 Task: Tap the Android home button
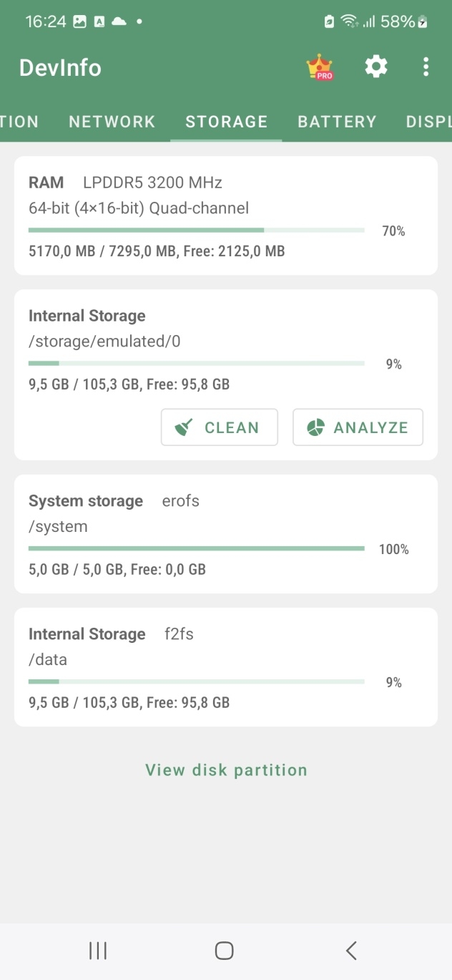point(225,950)
